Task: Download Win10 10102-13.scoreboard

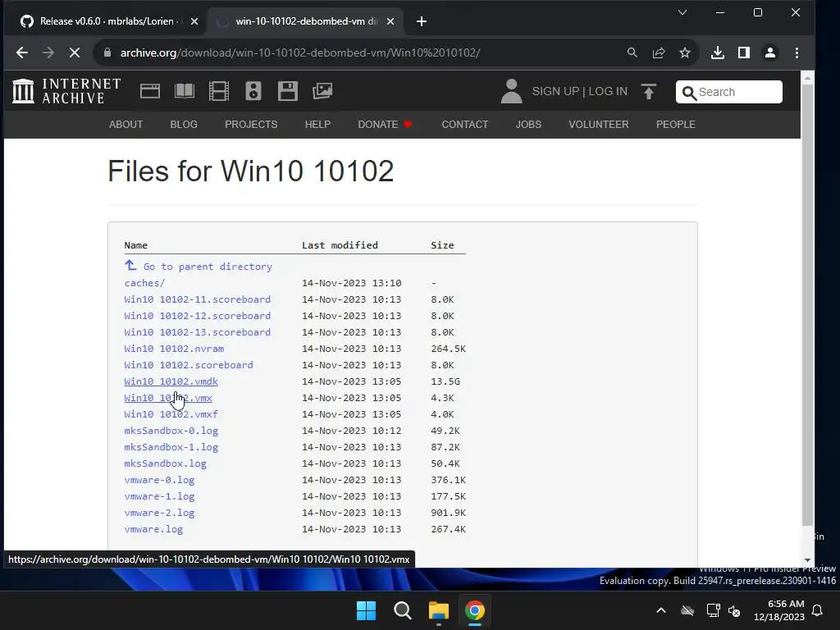Action: click(197, 332)
